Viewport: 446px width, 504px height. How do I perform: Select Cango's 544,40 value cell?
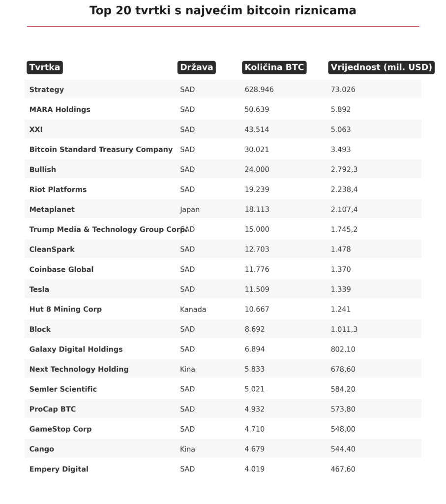[x=343, y=449]
